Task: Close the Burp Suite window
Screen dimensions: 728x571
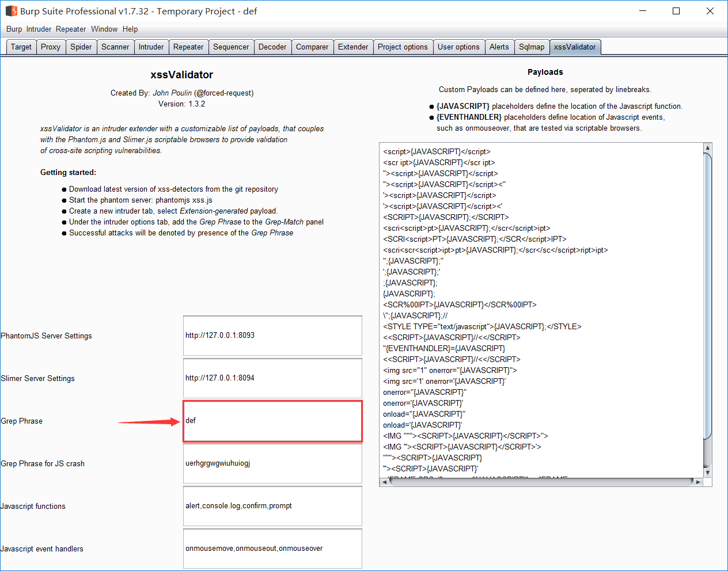Action: point(710,11)
